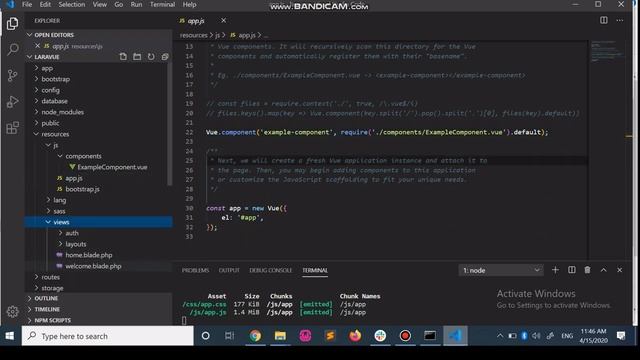Collapse all folders in explorer
The image size is (640, 360).
165,57
